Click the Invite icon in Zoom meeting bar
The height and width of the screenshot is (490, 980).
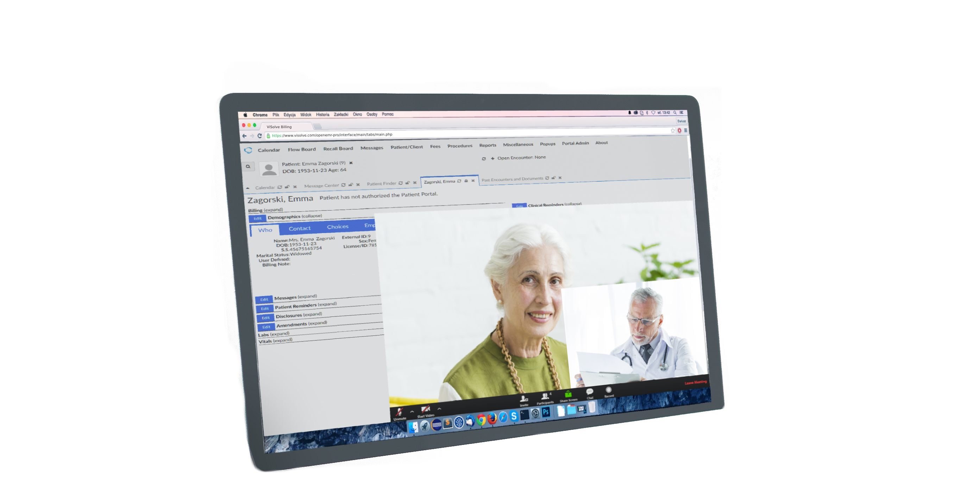coord(522,397)
